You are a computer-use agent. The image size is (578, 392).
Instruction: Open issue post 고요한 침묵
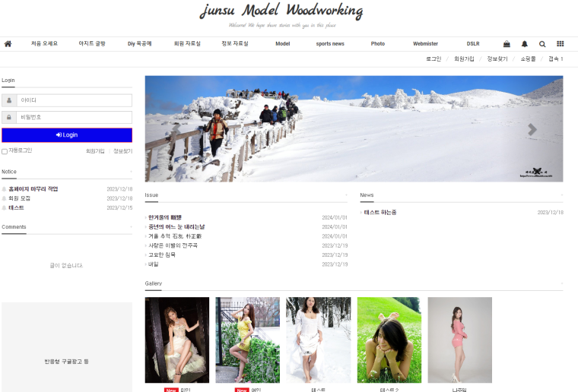[162, 254]
